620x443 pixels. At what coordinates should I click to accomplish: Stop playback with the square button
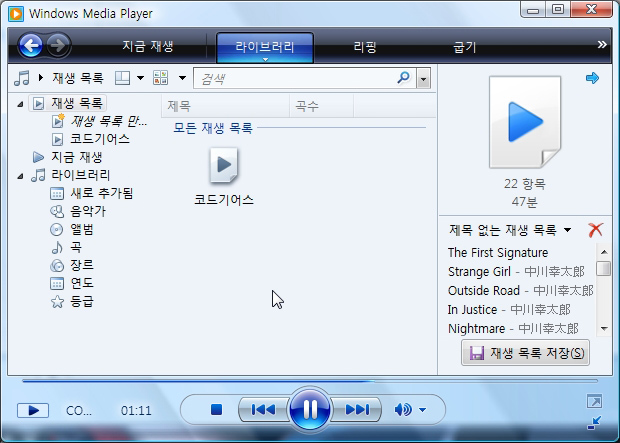pos(216,409)
